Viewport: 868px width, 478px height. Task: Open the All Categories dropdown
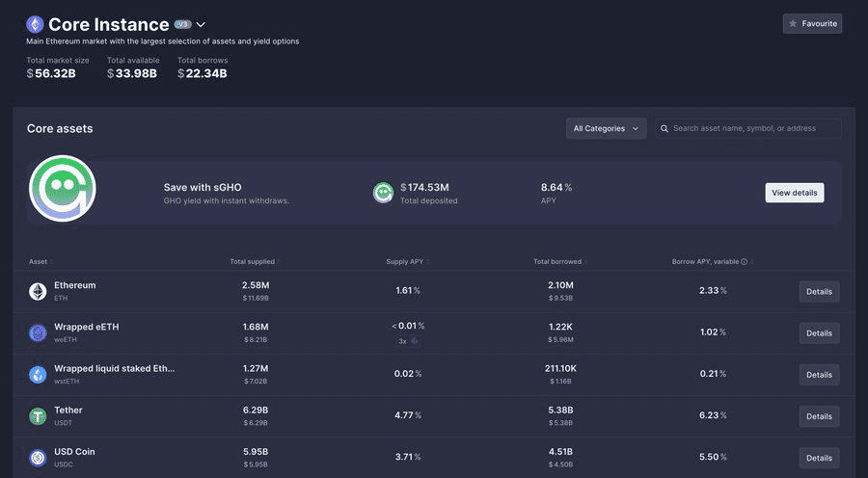(x=606, y=128)
